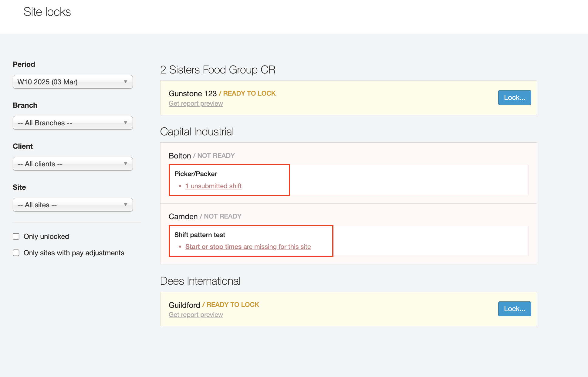
Task: Click the Only unlocked label text
Action: [x=46, y=236]
